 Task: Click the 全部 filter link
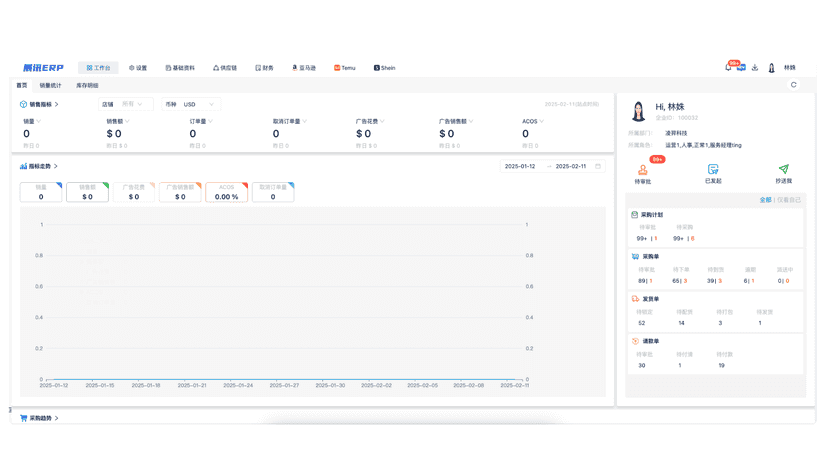tap(765, 200)
